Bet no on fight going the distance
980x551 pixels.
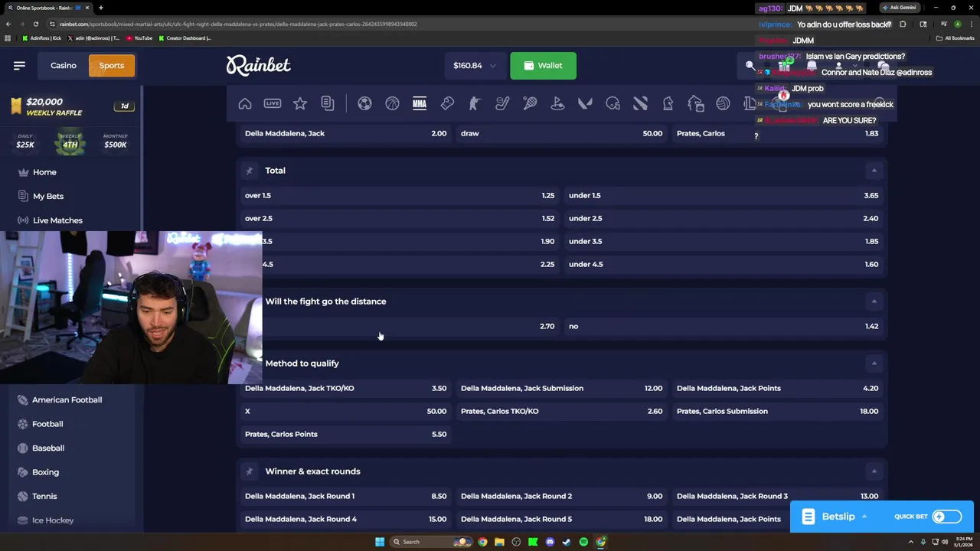(724, 326)
